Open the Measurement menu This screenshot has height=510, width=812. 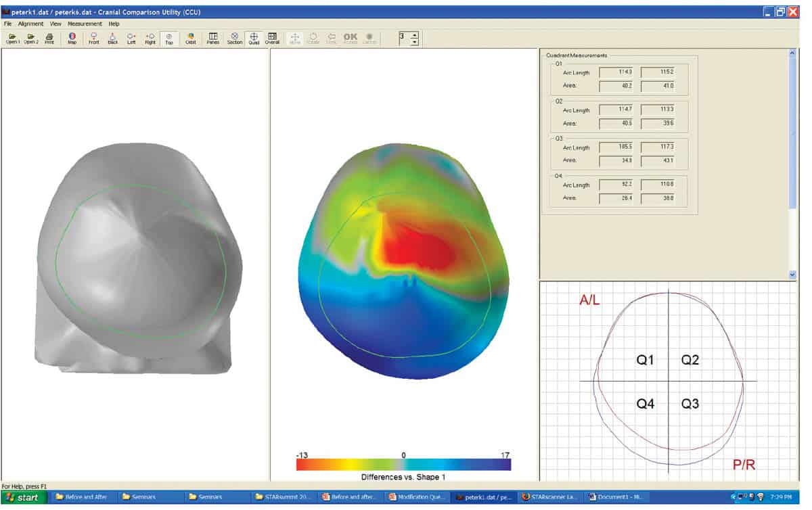(85, 24)
